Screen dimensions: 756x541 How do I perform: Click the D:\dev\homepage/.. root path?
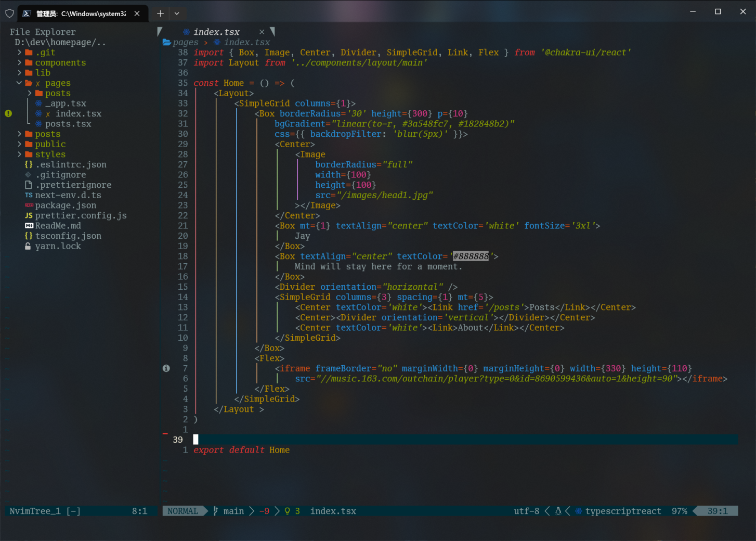click(x=60, y=42)
